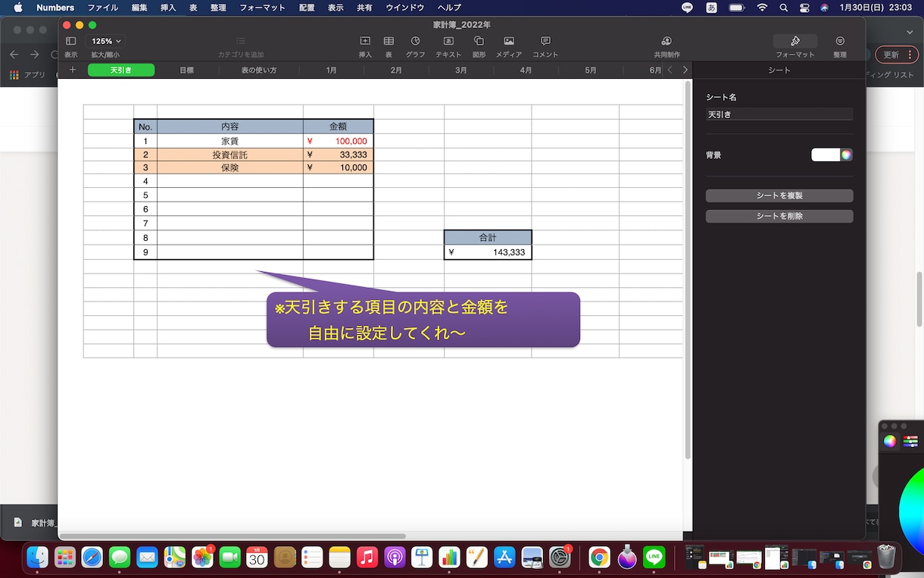This screenshot has height=578, width=924.
Task: Click the テキスト text box toolbar icon
Action: [x=448, y=41]
